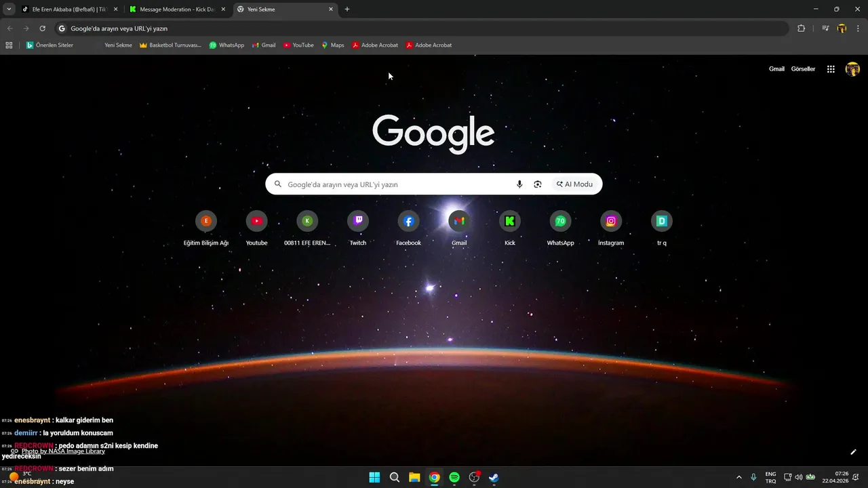Open the Gmail shortcut tile

(459, 228)
